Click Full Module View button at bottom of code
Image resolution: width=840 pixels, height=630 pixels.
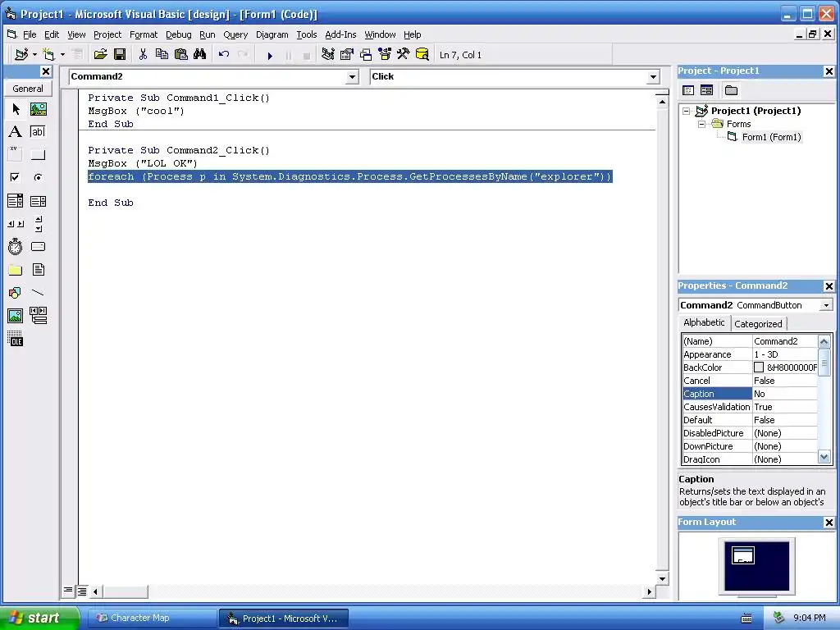(82, 591)
